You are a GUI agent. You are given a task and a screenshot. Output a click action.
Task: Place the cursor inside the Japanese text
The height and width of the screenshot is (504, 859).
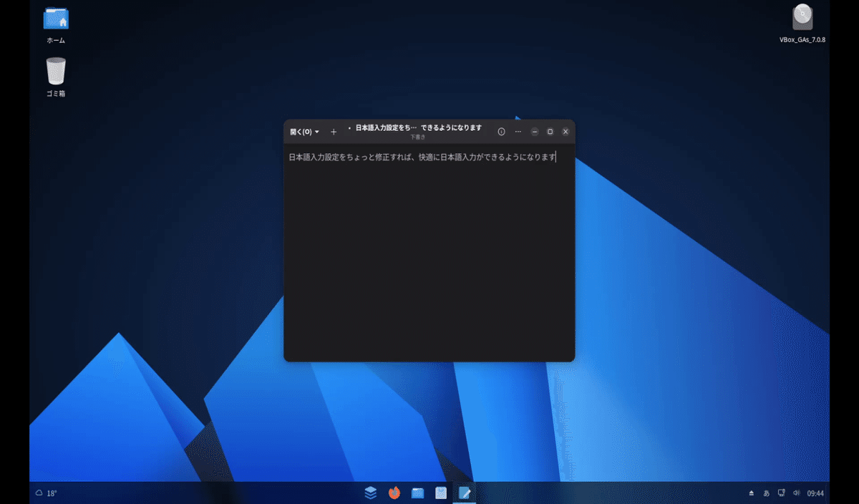(422, 156)
